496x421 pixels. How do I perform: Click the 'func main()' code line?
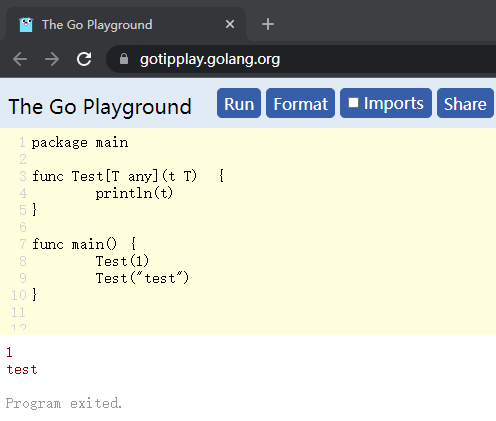(x=84, y=244)
